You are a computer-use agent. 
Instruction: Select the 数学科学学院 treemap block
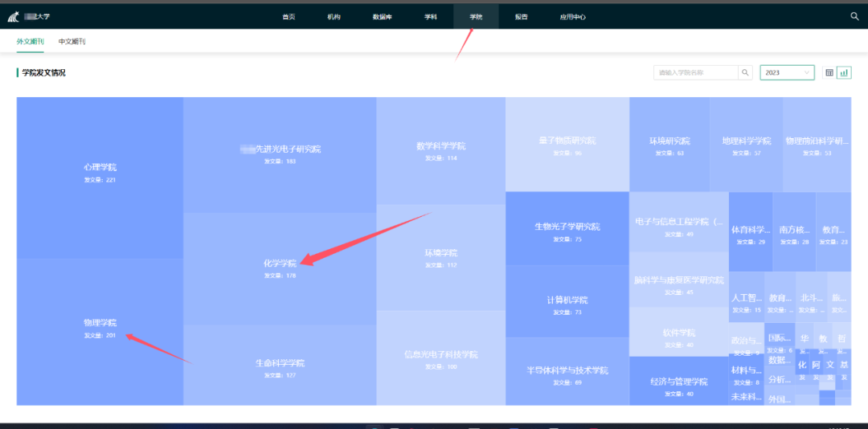[x=440, y=150]
